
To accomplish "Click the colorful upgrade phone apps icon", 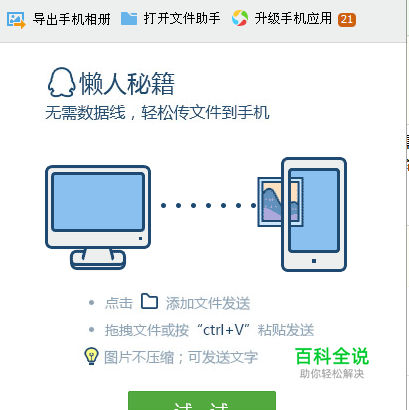I will click(x=240, y=18).
